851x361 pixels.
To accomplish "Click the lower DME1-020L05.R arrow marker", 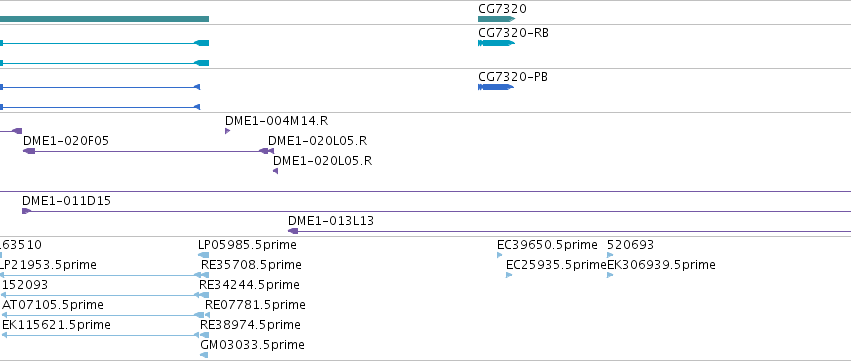I will [275, 171].
